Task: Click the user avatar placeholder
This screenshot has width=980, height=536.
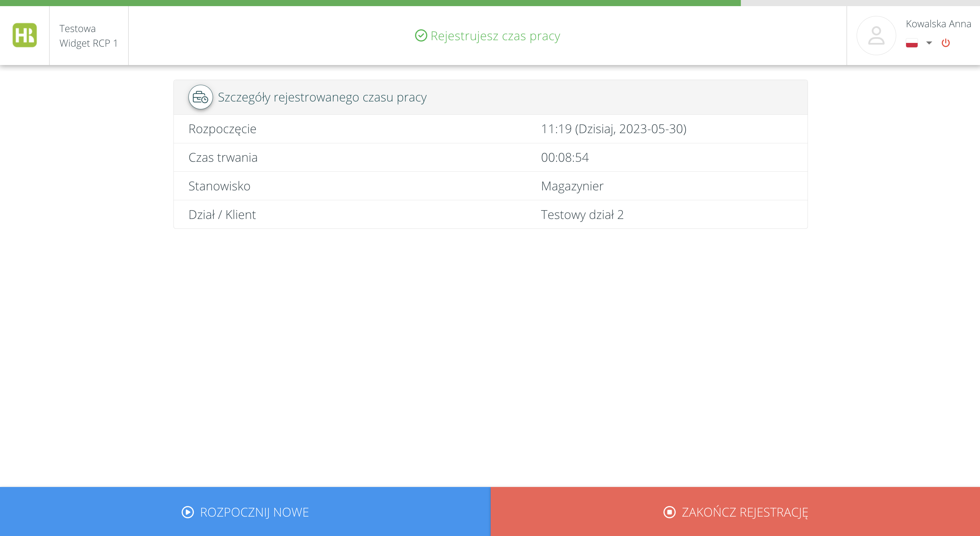Action: [876, 36]
